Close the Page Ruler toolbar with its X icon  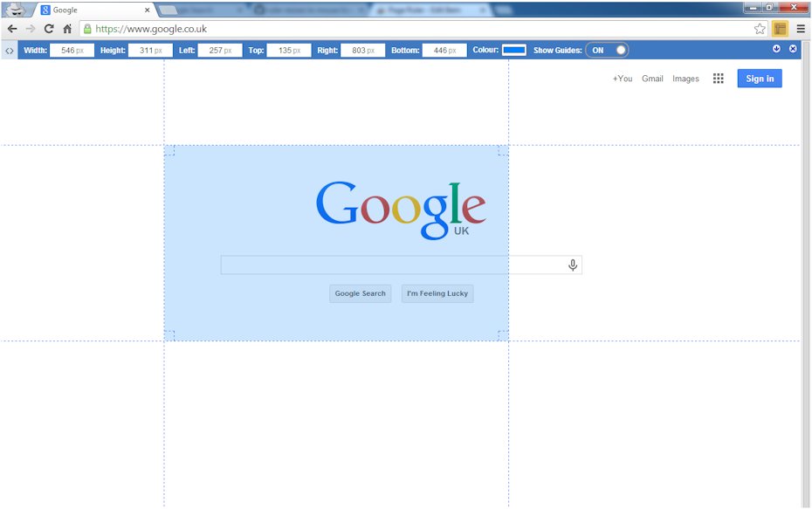pos(793,49)
